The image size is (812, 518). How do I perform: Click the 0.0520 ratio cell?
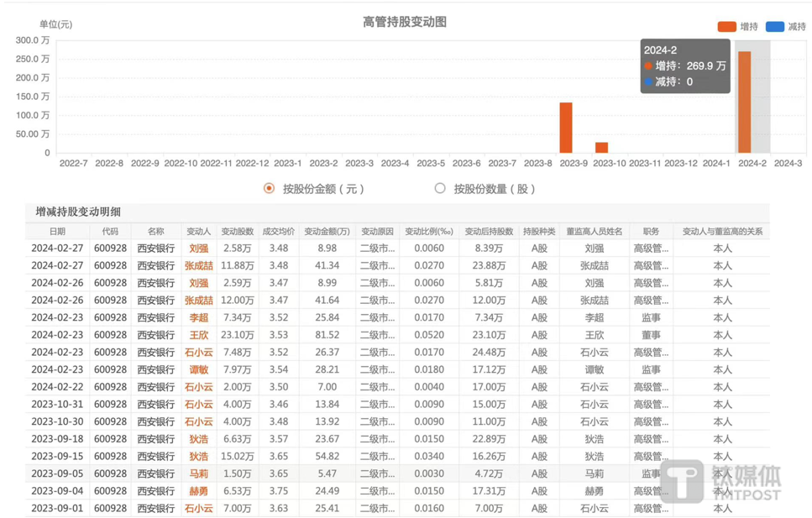429,335
